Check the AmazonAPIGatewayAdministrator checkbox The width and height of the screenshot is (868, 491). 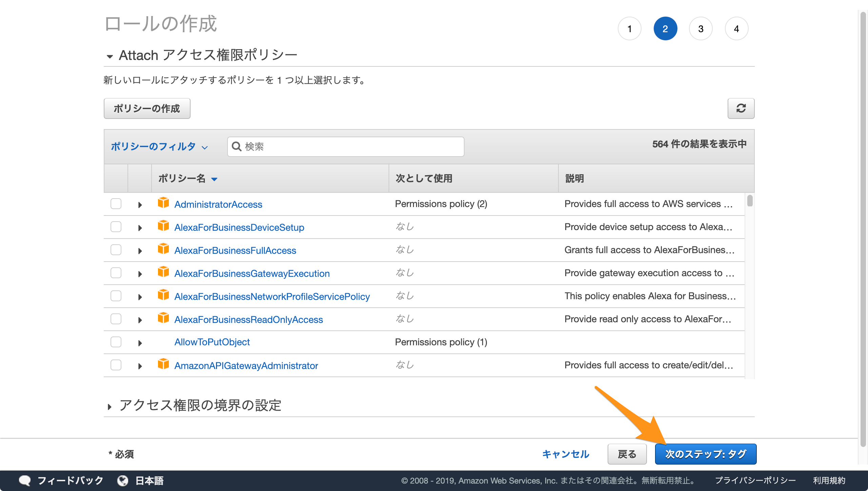(116, 365)
